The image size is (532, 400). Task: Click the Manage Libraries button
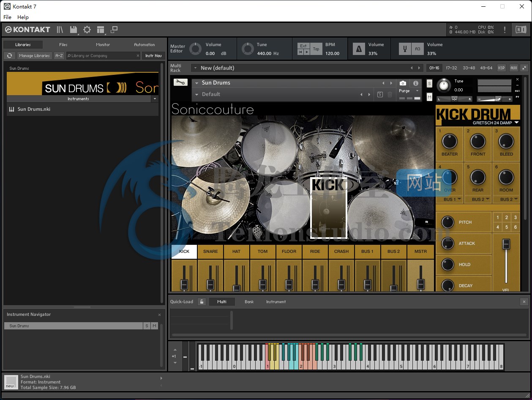click(34, 55)
